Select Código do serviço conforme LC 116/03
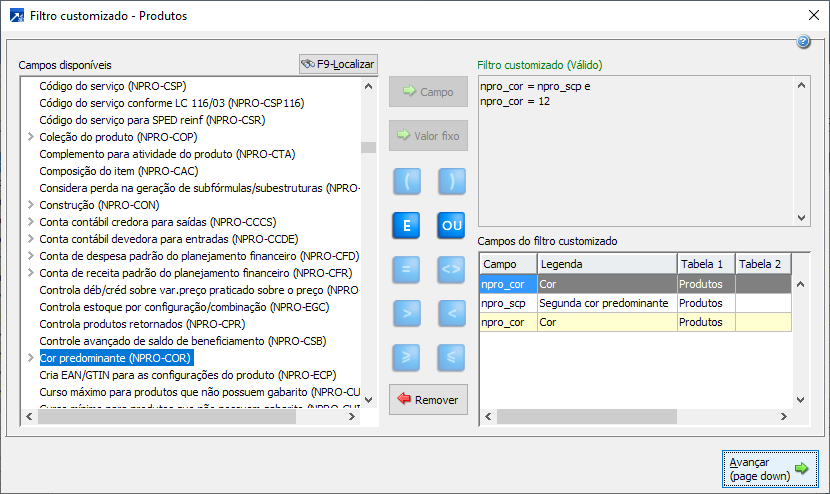 point(172,103)
